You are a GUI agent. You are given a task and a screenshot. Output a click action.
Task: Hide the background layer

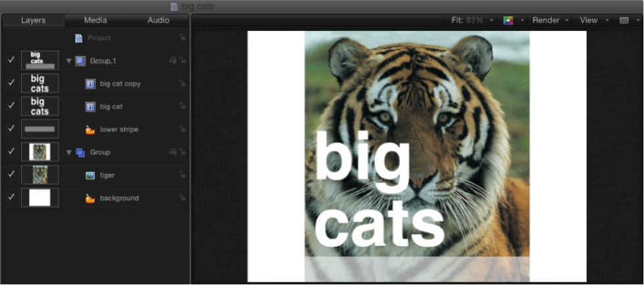pos(11,198)
